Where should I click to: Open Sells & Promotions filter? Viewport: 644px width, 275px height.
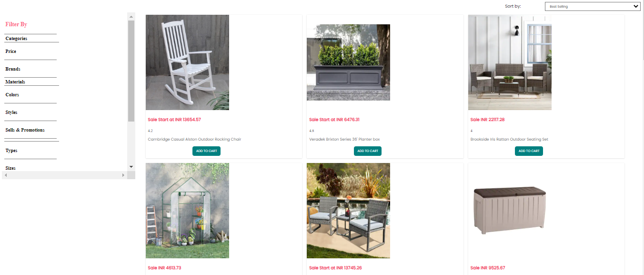click(x=25, y=130)
